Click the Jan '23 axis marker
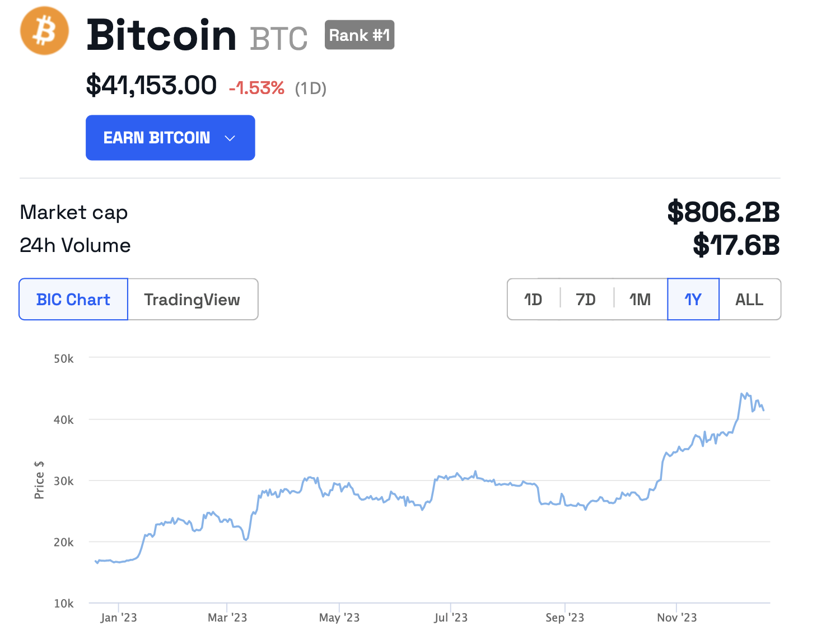The height and width of the screenshot is (644, 840). pos(119,617)
